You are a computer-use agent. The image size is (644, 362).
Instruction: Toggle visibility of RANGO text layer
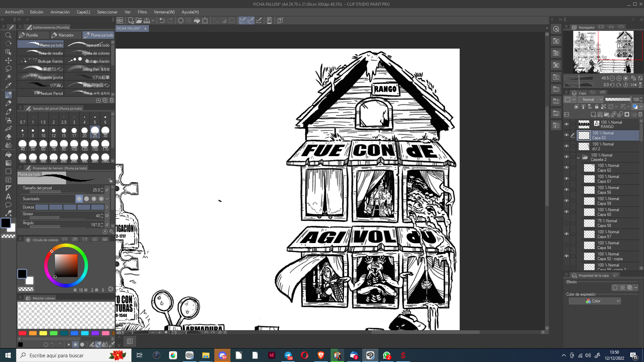click(x=567, y=124)
